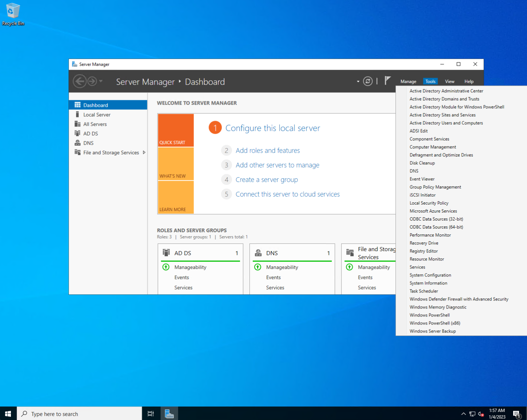Select AD DS in sidebar
Screen dimensions: 527x420
pos(108,133)
